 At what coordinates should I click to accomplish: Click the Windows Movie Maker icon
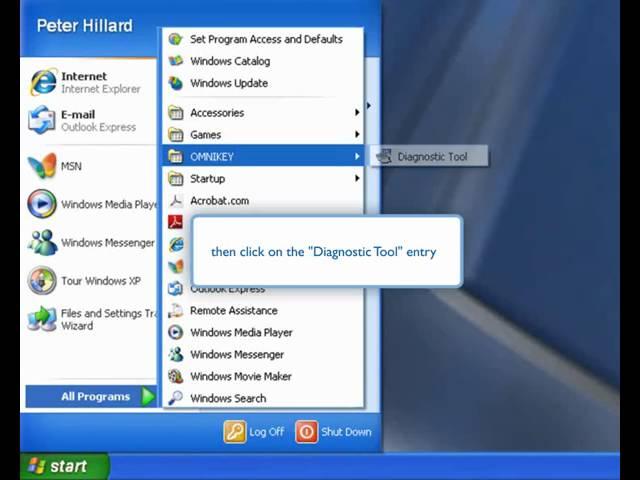pyautogui.click(x=176, y=376)
